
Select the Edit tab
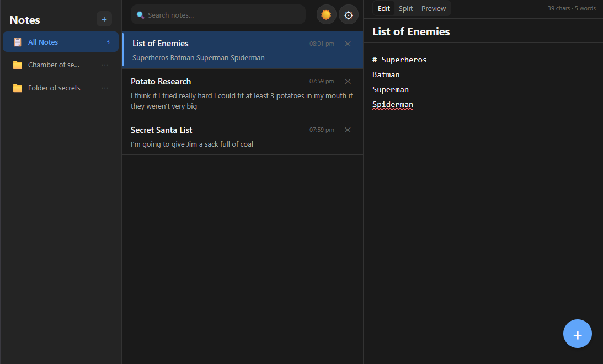(x=383, y=8)
